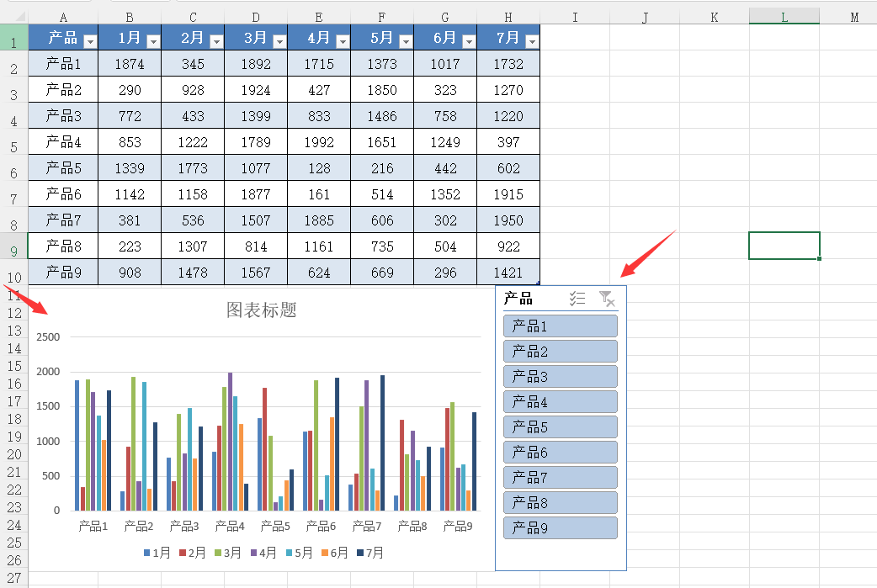Click the 产品8 table row label
The width and height of the screenshot is (877, 588).
click(63, 246)
